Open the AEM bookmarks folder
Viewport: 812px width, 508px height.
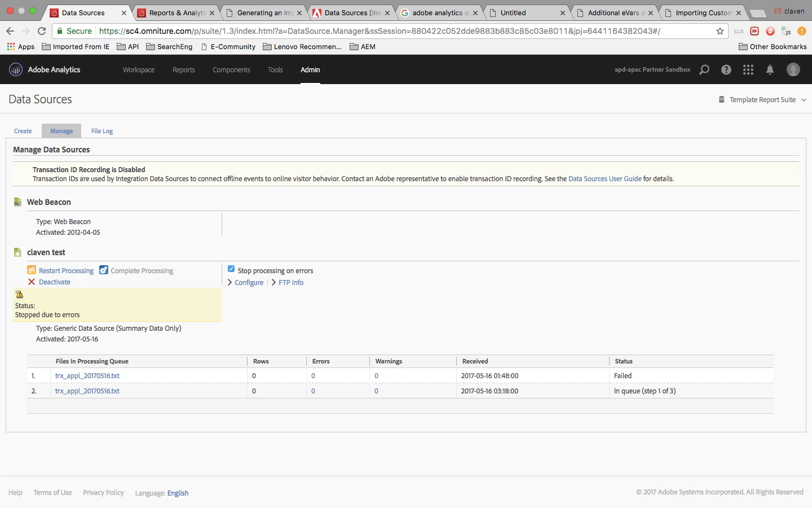363,47
